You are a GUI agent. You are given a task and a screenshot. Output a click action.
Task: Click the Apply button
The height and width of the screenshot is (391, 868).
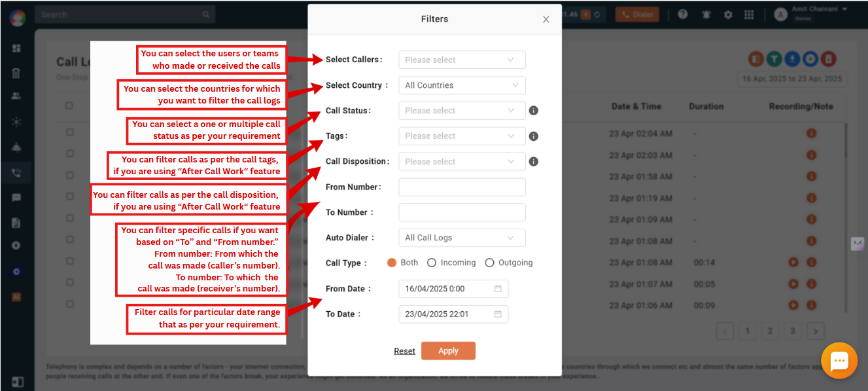coord(448,351)
